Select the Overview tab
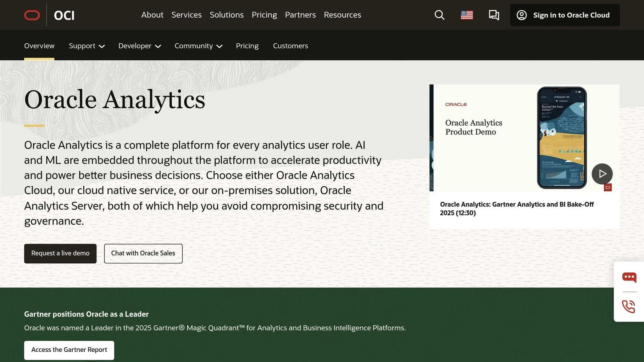 point(39,46)
